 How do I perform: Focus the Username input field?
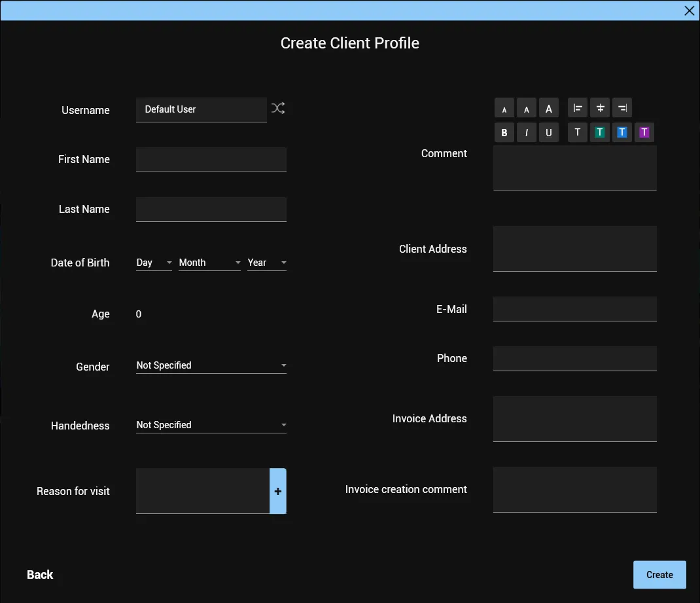[201, 109]
